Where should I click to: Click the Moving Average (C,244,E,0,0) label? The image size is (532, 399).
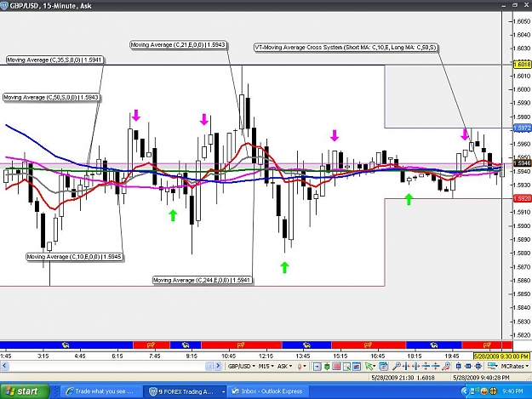(x=203, y=280)
